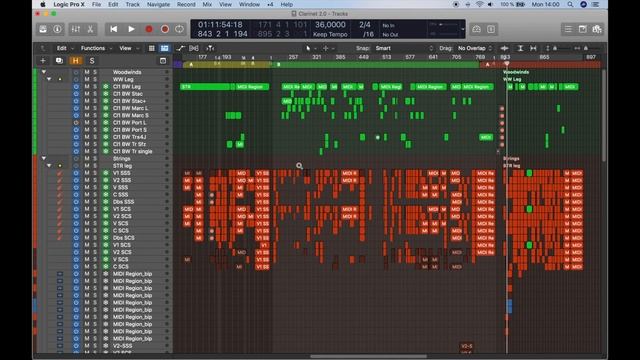
Task: Click the playhead marker in ruler
Action: [x=507, y=64]
